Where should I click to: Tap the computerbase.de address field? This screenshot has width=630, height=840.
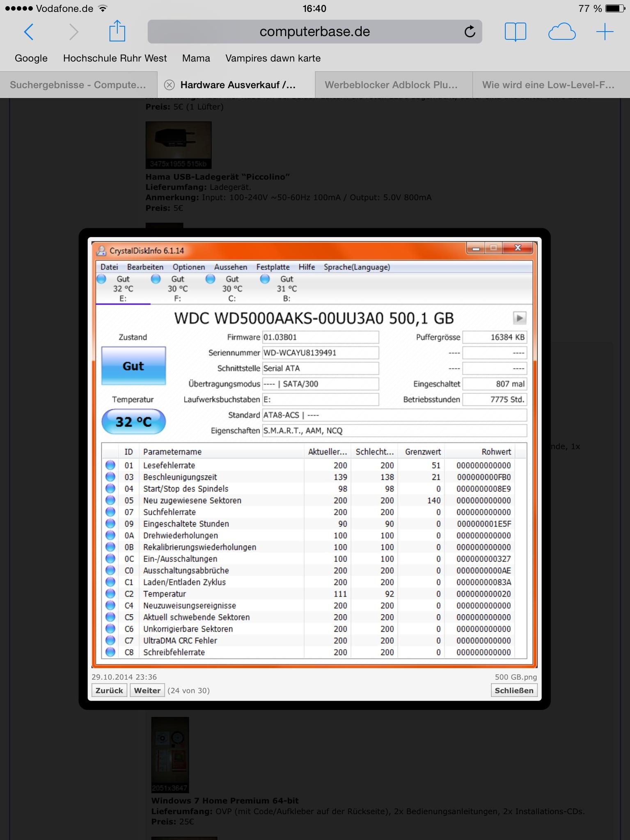coord(315,32)
